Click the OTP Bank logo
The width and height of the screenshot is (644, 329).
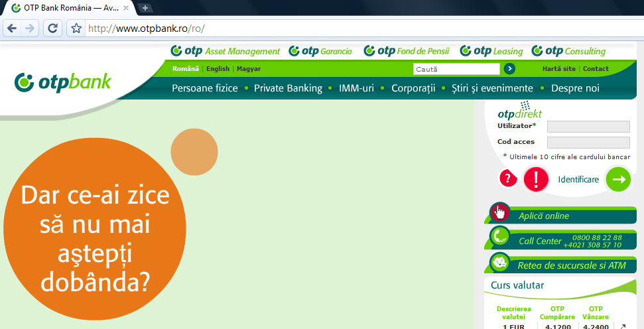tap(63, 82)
